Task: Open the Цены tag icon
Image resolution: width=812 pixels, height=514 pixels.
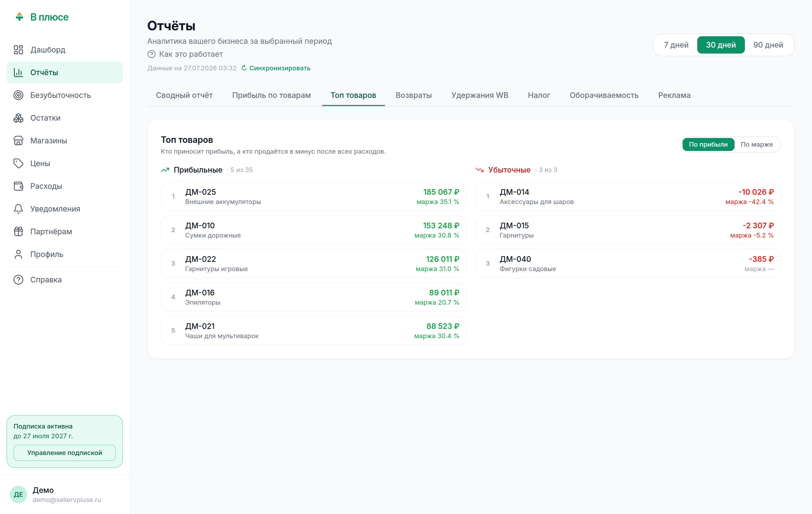Action: (x=18, y=163)
